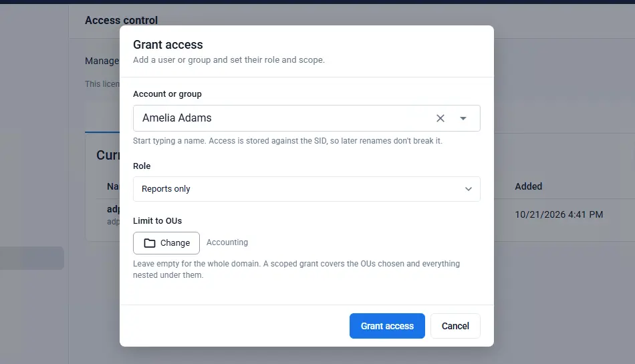The height and width of the screenshot is (364, 635).
Task: Clear the Amelia Adams account selection
Action: [440, 118]
